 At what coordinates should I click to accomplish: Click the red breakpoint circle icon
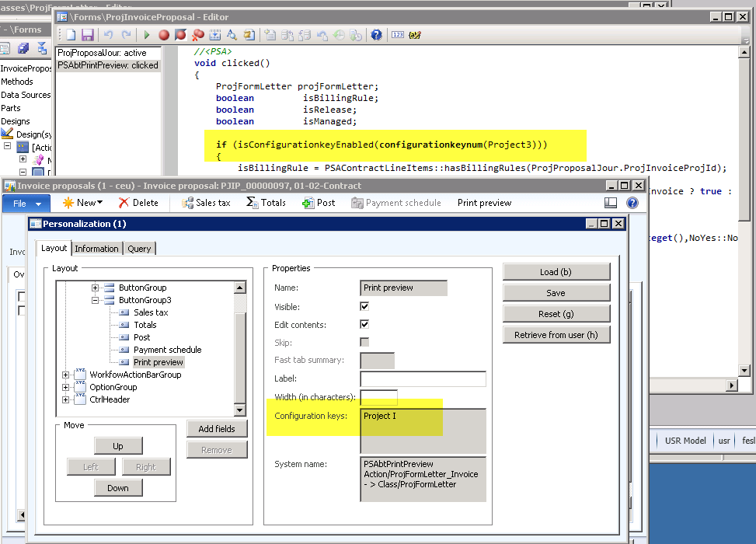[x=164, y=35]
